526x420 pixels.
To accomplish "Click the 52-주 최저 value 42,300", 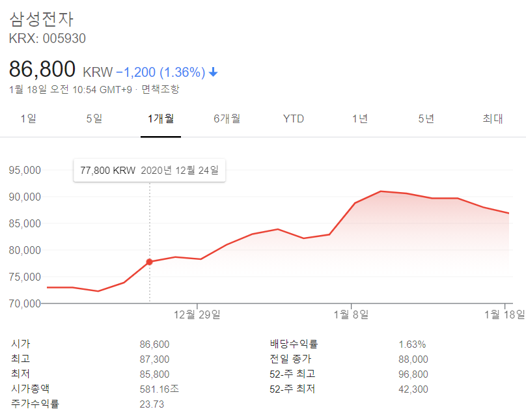I will (413, 389).
